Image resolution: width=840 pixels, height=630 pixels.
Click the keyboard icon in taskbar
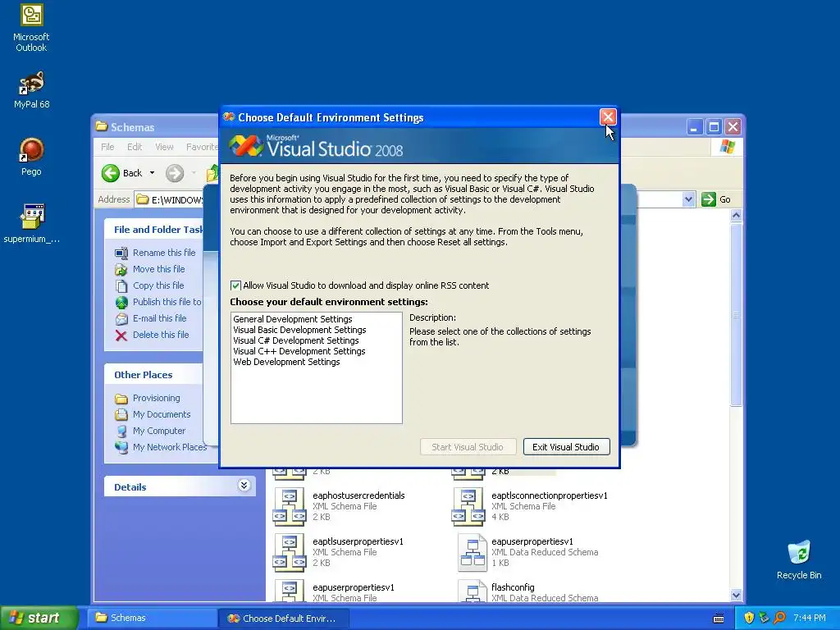[x=719, y=619]
